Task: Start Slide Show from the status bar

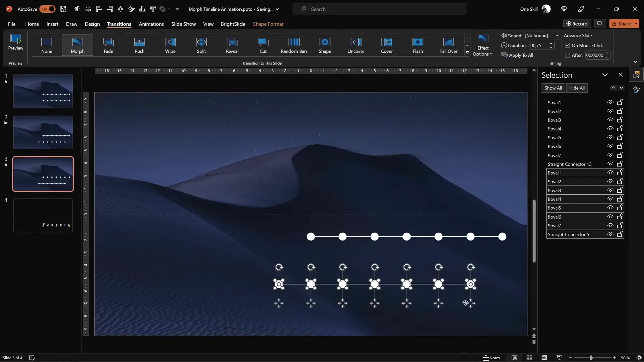Action: (559, 358)
